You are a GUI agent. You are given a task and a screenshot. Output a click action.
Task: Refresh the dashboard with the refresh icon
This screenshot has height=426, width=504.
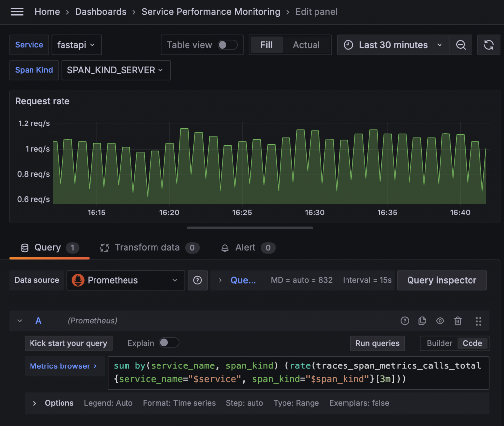tap(489, 45)
